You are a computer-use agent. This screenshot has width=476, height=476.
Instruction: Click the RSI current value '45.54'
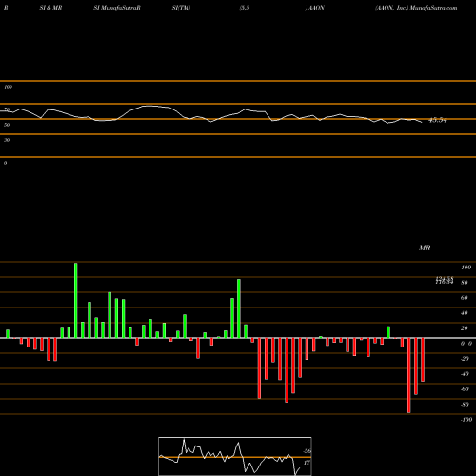[438, 120]
